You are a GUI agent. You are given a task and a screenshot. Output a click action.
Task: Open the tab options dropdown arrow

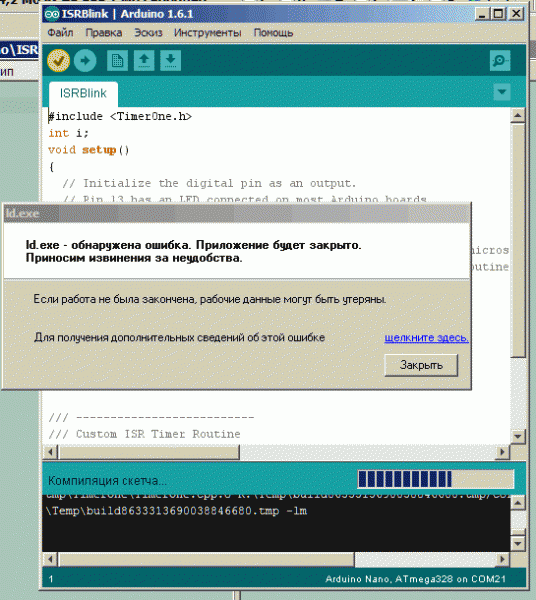[x=502, y=92]
